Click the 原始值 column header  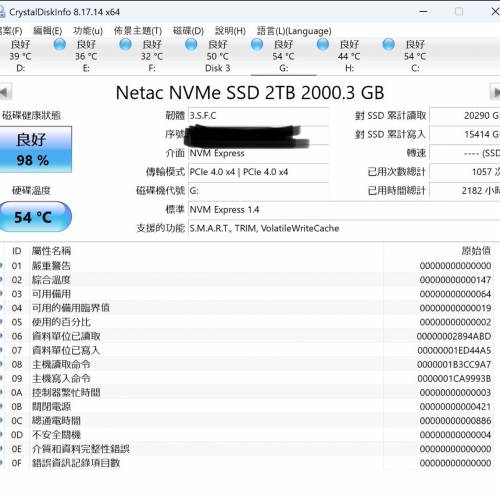coord(476,251)
